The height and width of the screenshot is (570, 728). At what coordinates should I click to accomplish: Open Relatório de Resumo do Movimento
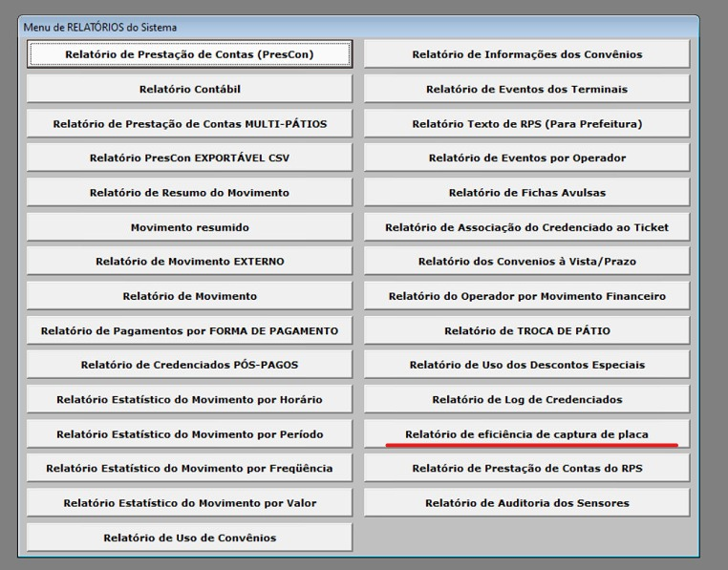(189, 193)
